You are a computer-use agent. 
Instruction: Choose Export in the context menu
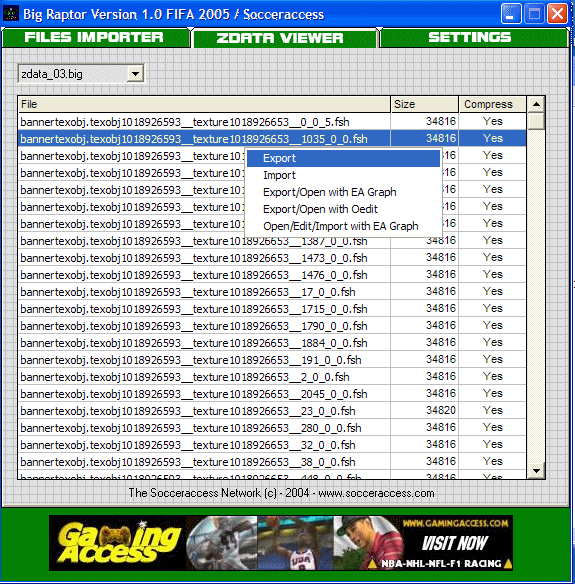pos(343,158)
